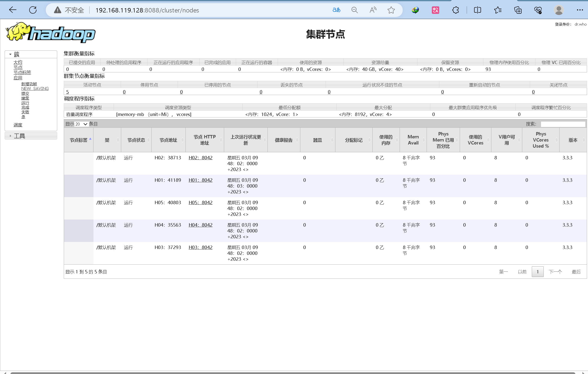The height and width of the screenshot is (374, 588).
Task: Open the H02: 8042 node link
Action: point(200,158)
